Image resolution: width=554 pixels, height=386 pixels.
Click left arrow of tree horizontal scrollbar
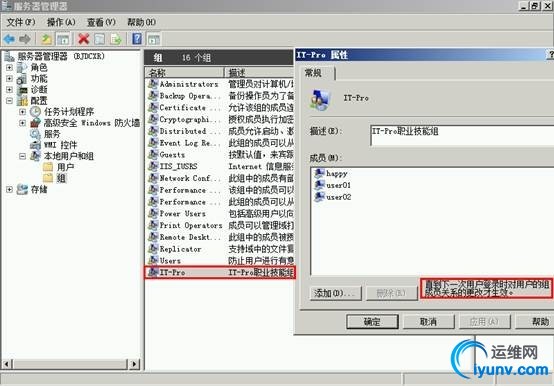[x=7, y=364]
